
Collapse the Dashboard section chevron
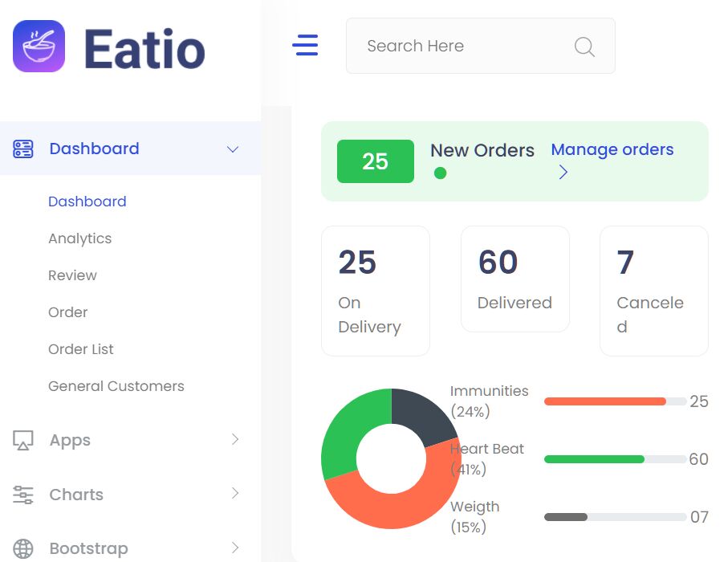point(233,149)
